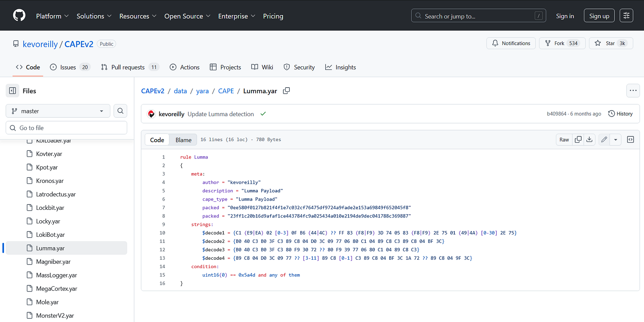Click the Kpot.yar file icon
644x322 pixels.
tap(29, 167)
